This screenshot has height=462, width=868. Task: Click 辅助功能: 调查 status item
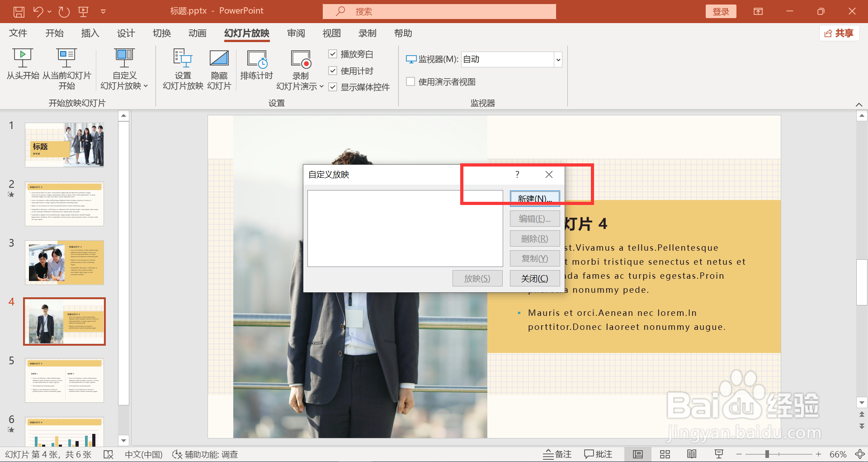click(x=205, y=454)
